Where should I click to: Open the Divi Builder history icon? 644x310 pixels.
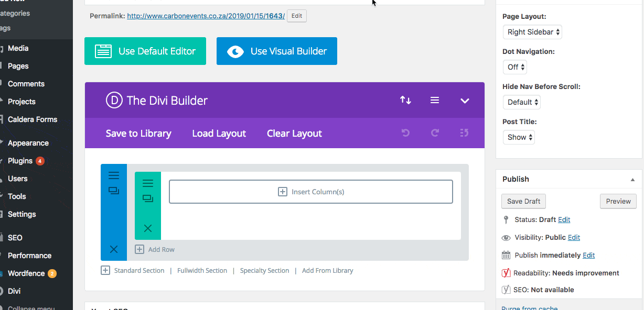pyautogui.click(x=464, y=133)
